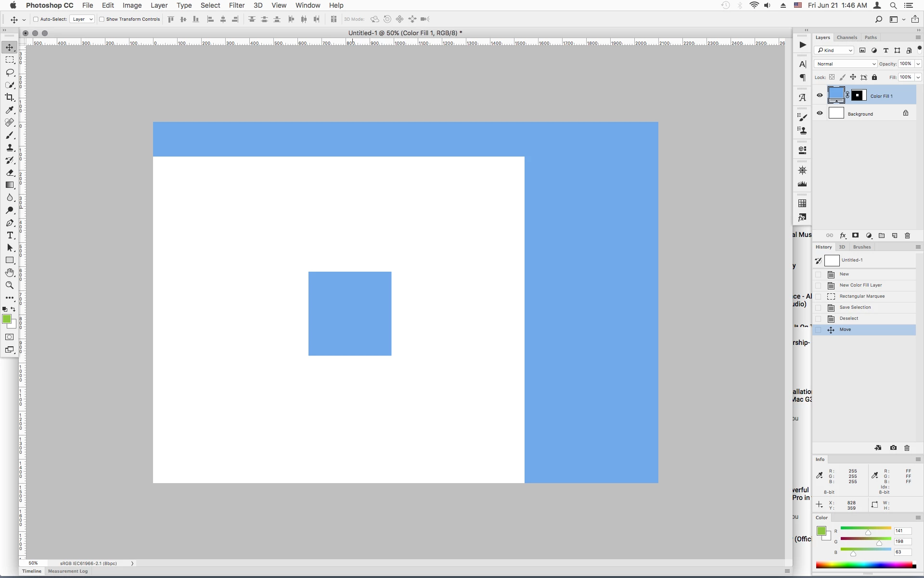The height and width of the screenshot is (578, 924).
Task: Select the Crop tool
Action: pyautogui.click(x=10, y=97)
